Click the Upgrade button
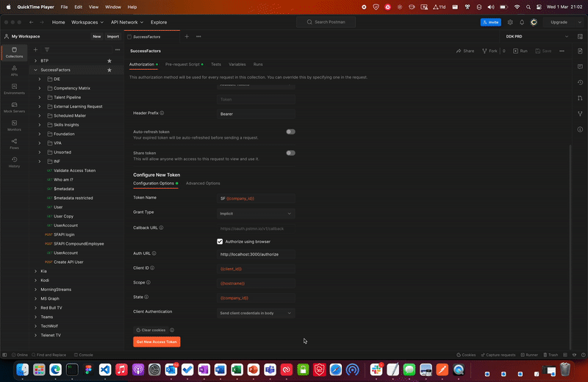Viewport: 588px width, 382px height. pyautogui.click(x=559, y=22)
